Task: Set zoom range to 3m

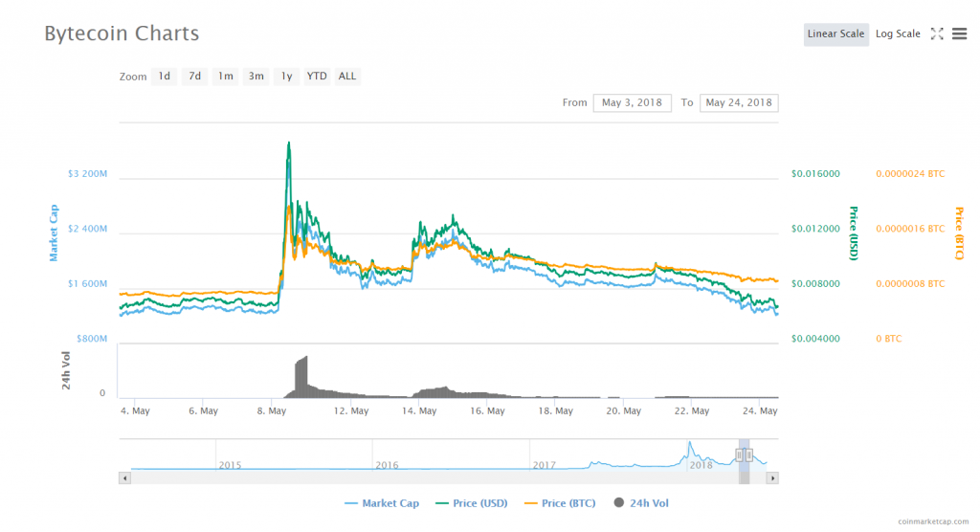Action: pyautogui.click(x=256, y=77)
